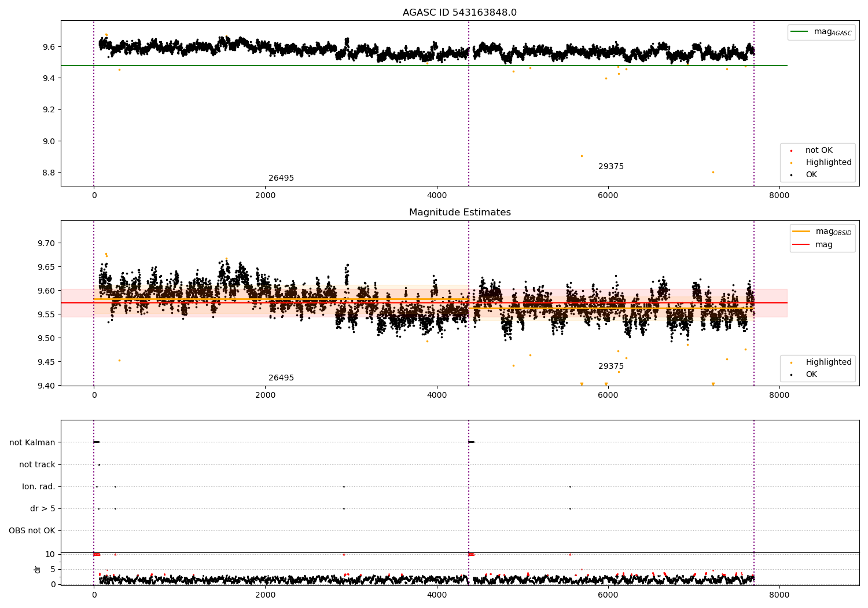Click the 'dr > 5' y-axis label
868x608 pixels.
[43, 509]
